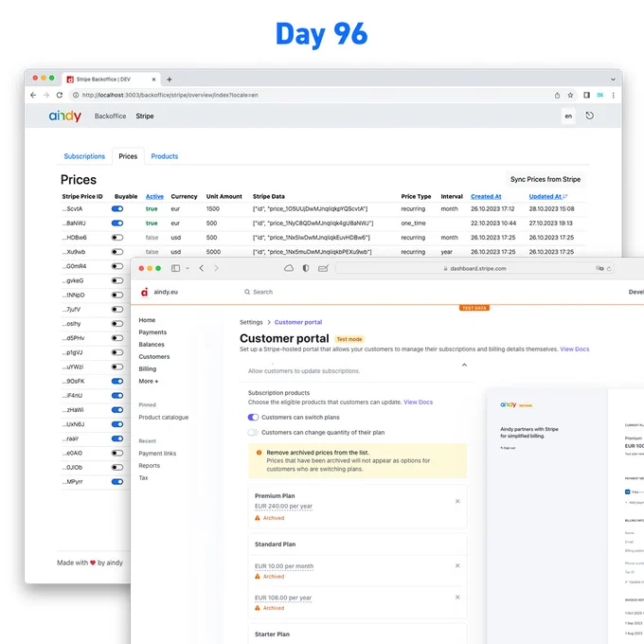Open recent Payment links in sidebar
644x644 pixels.
pos(157,454)
